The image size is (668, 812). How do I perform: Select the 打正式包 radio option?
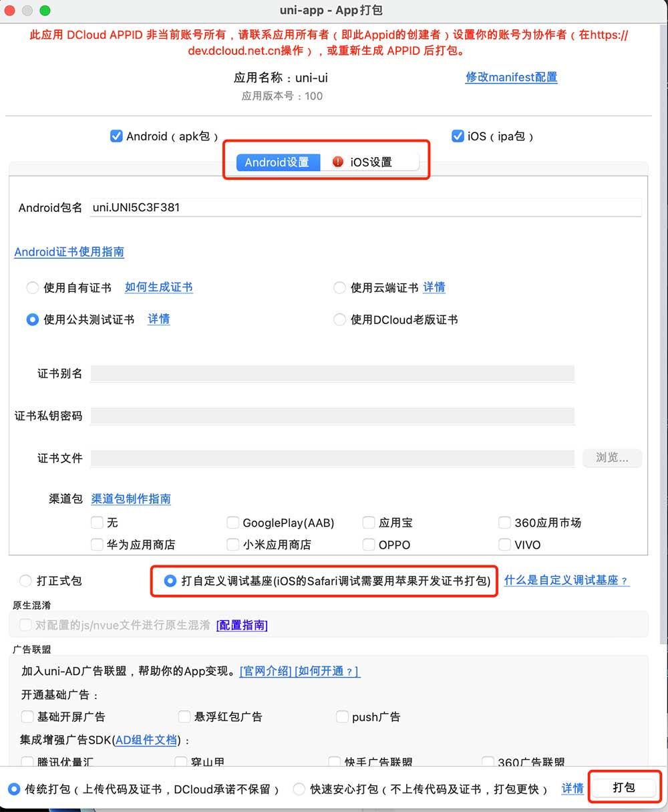(25, 581)
